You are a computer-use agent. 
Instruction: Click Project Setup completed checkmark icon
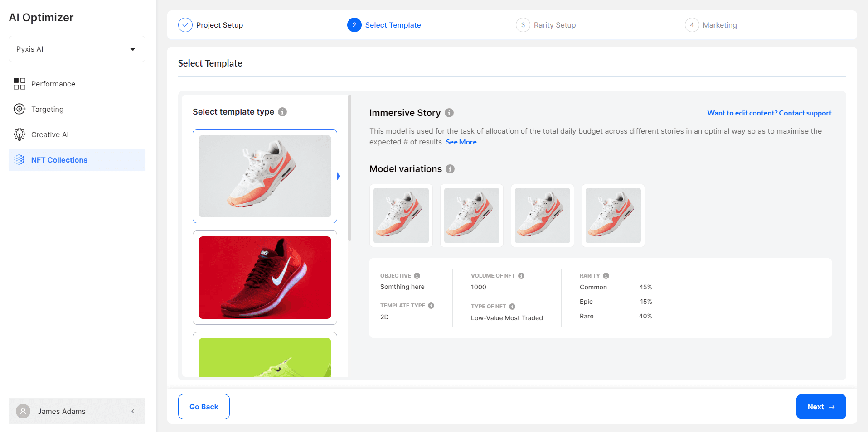click(185, 25)
